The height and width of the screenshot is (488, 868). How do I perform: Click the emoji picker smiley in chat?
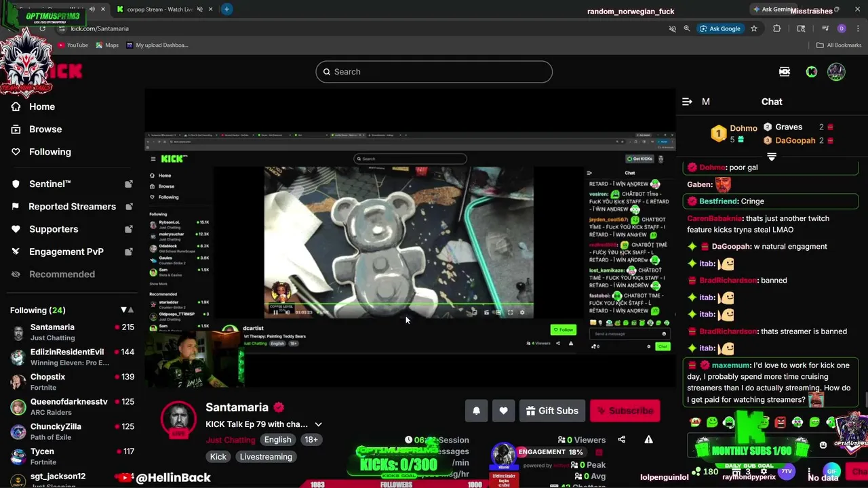tap(823, 445)
